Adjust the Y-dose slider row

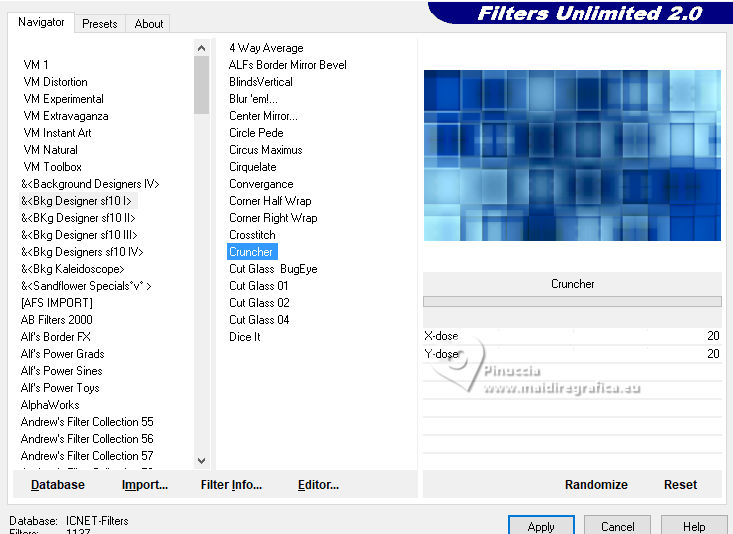point(572,354)
